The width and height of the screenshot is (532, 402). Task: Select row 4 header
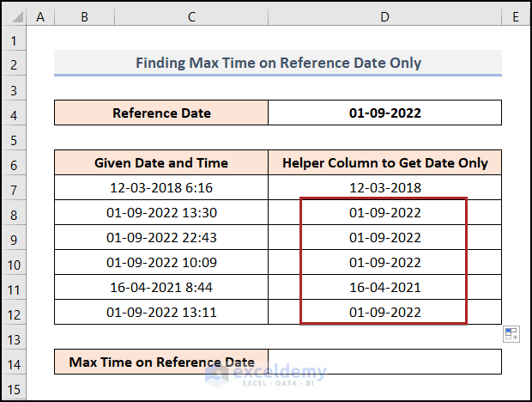click(x=16, y=113)
